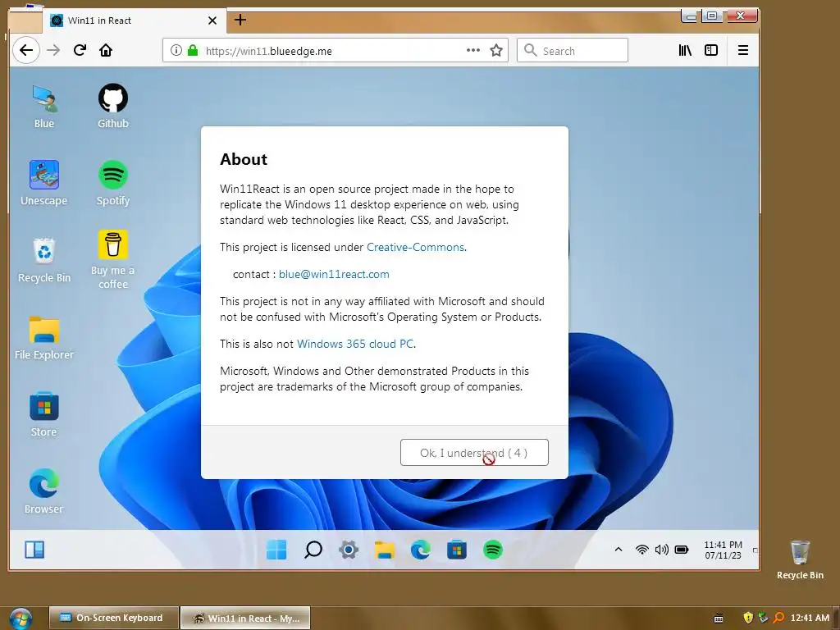Image resolution: width=840 pixels, height=630 pixels.
Task: Open Microsoft Store from the Win11 taskbar
Action: coord(457,550)
